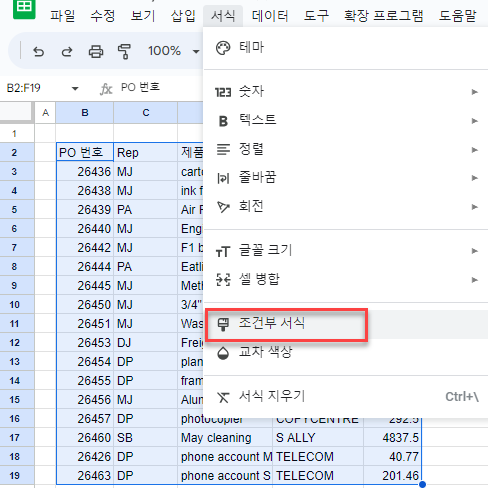Screen dimensions: 488x488
Task: Open the 숫자 submenu
Action: pos(345,92)
